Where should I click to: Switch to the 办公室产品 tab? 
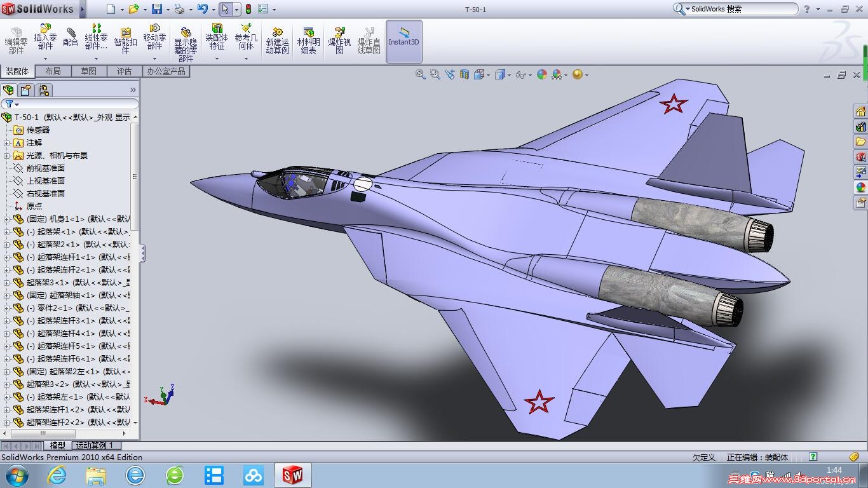[x=166, y=71]
